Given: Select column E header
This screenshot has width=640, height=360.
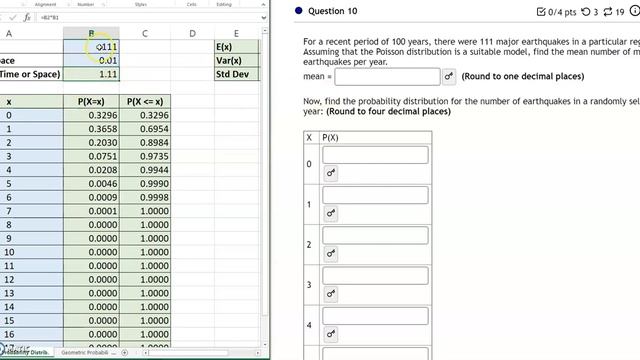Looking at the screenshot, I should [236, 33].
